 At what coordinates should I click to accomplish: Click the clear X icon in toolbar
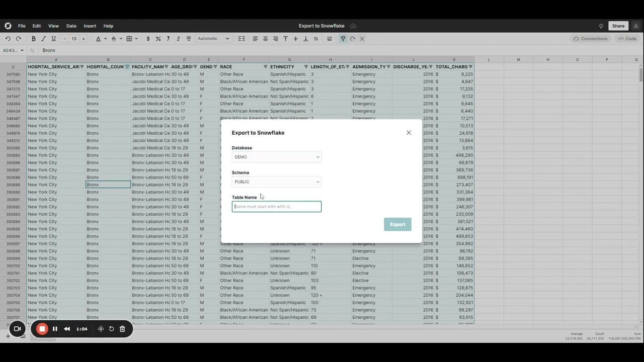pyautogui.click(x=362, y=39)
